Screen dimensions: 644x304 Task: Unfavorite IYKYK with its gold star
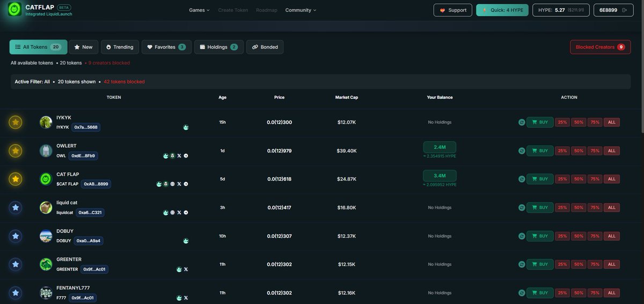16,122
